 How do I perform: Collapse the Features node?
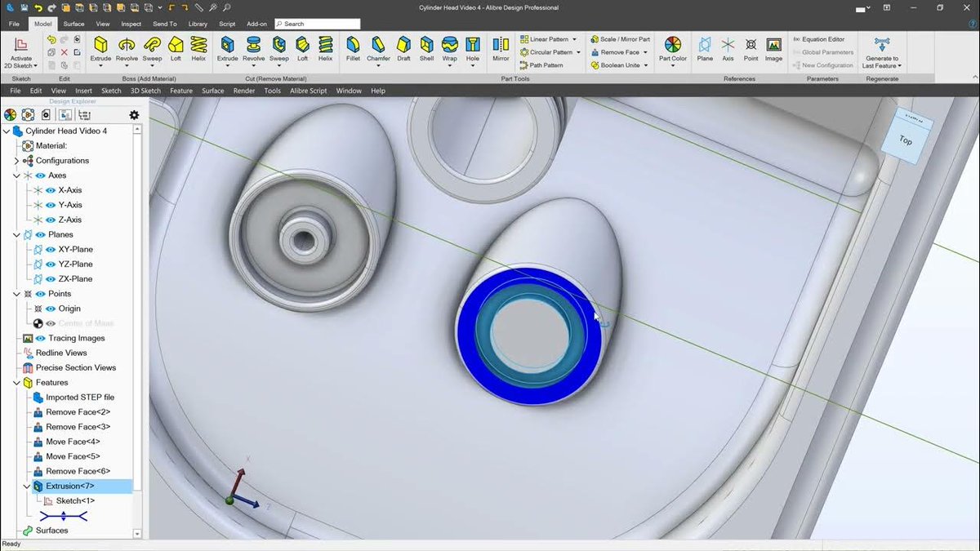coord(16,382)
